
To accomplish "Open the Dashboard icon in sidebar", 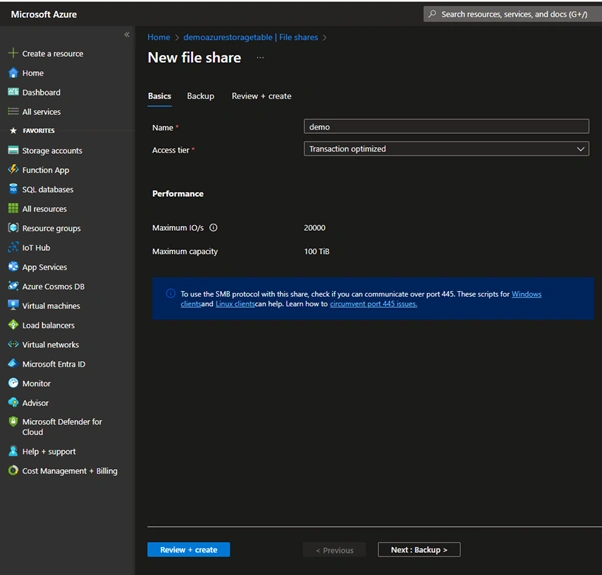I will 13,92.
